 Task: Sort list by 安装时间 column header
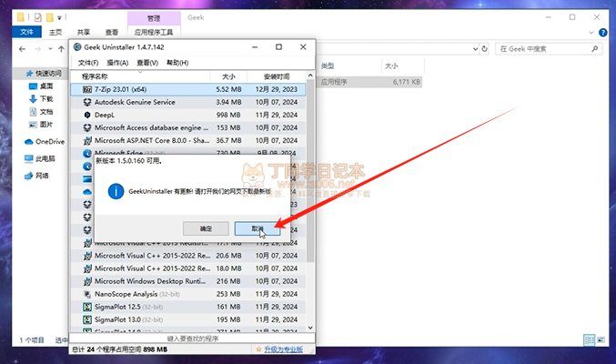click(277, 76)
